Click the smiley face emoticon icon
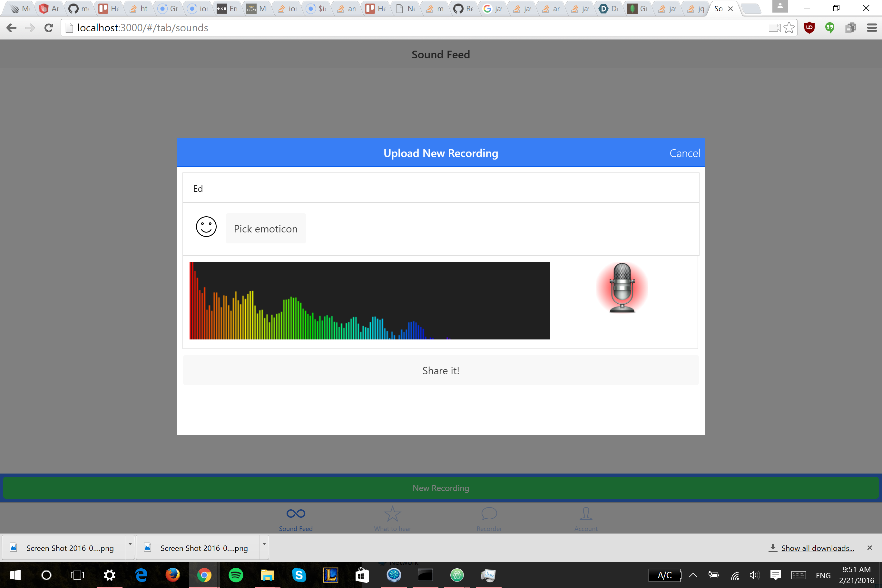 coord(206,227)
